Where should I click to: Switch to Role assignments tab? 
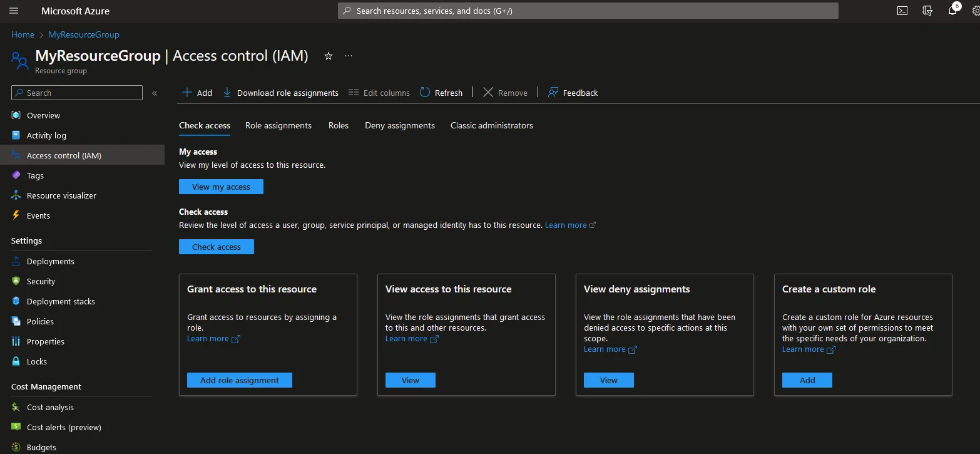278,125
